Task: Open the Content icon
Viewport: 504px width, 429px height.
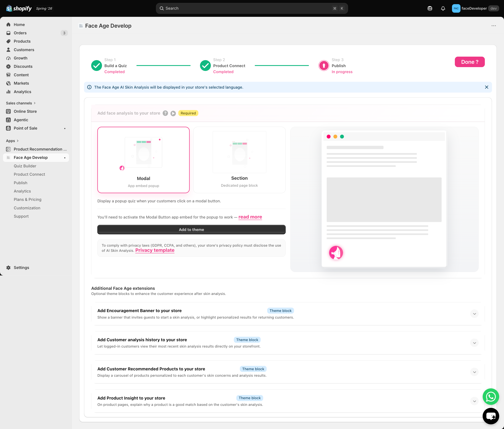Action: pyautogui.click(x=8, y=75)
